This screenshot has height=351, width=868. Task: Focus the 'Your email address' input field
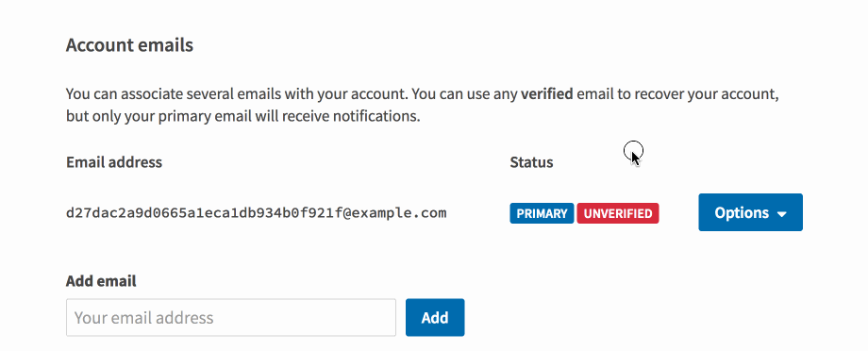tap(231, 318)
